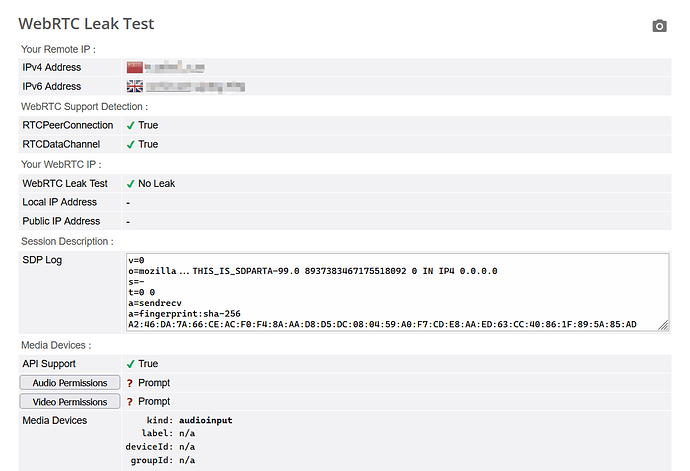
Task: Click the UK flag beside IPv6 Address
Action: 135,86
